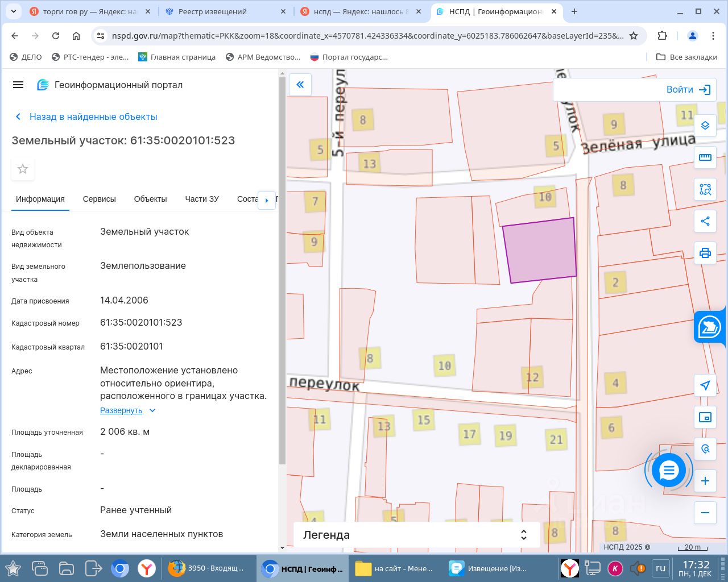Open the Части ЗУ tab

click(202, 199)
